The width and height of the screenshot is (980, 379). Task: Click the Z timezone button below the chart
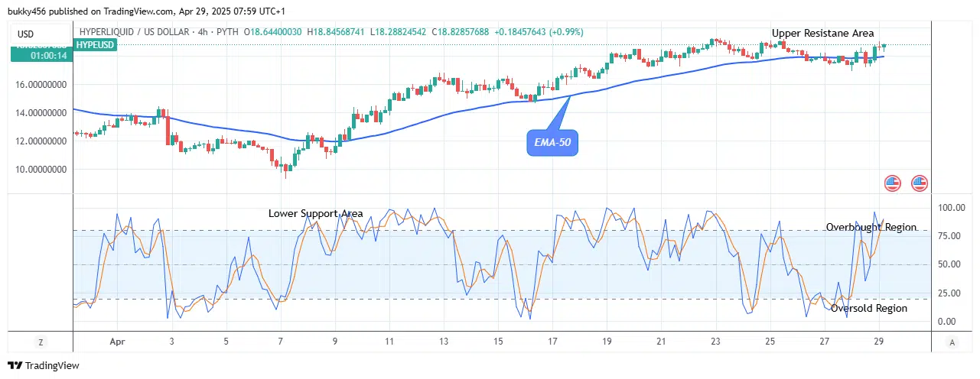(x=40, y=342)
